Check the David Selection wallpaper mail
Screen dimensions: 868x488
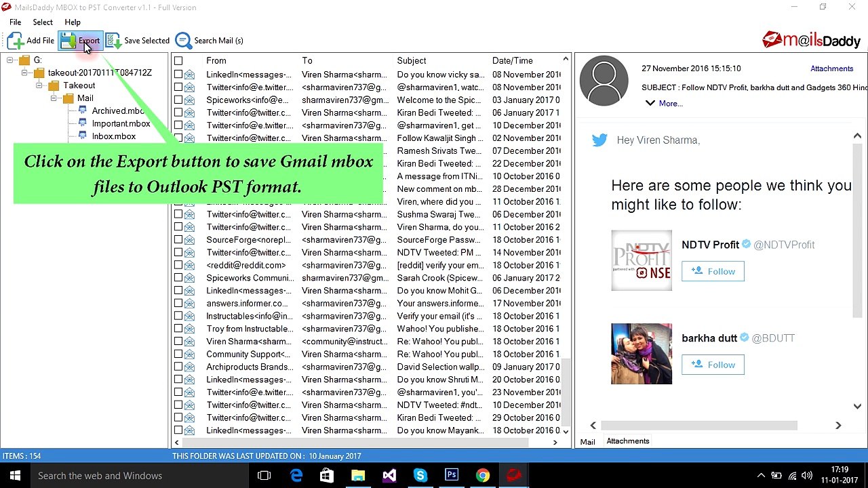pyautogui.click(x=178, y=367)
